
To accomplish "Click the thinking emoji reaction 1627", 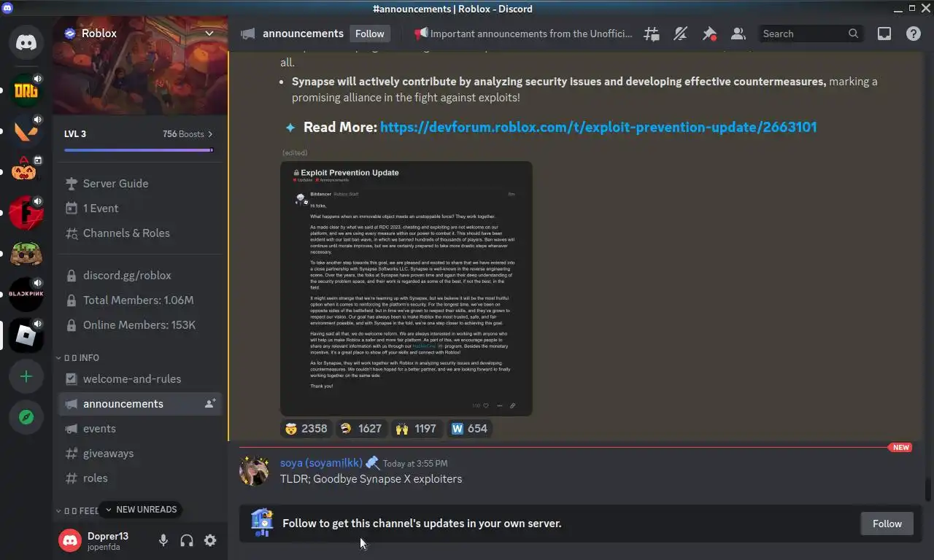I will click(361, 429).
